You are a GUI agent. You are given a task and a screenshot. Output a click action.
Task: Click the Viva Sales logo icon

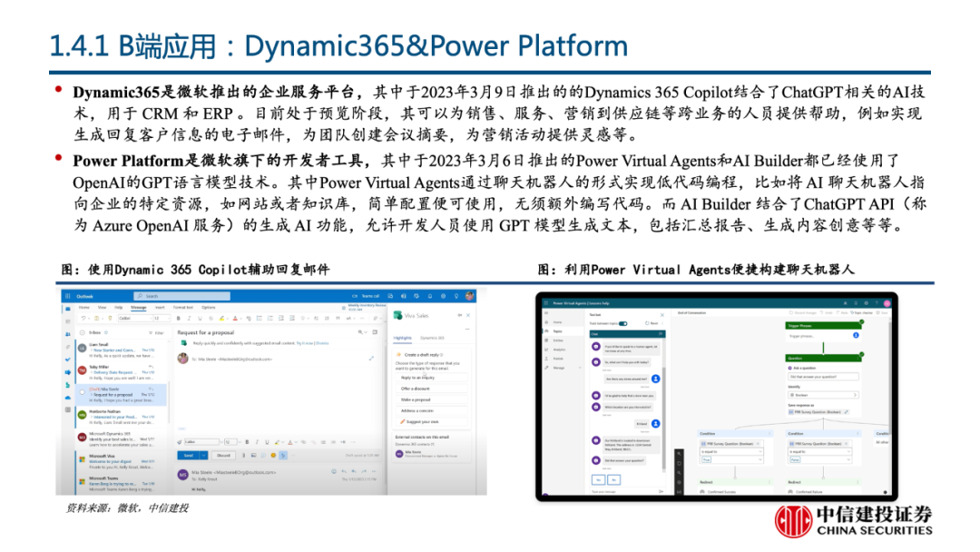tap(397, 315)
